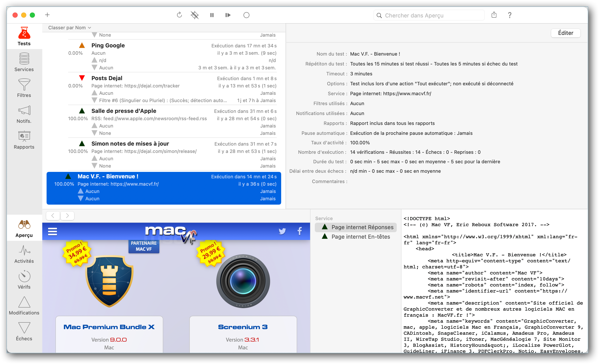Open the Tests section in sidebar
This screenshot has width=599, height=364.
click(x=24, y=36)
